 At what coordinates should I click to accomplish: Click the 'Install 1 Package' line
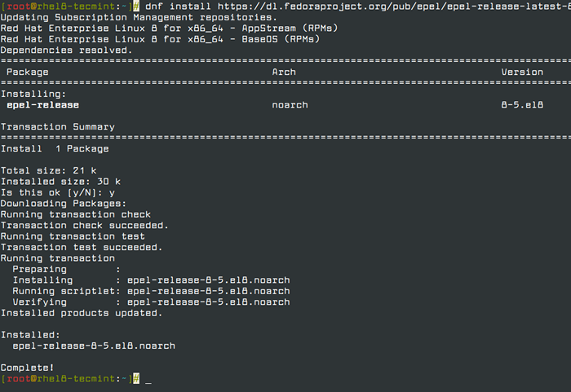[55, 149]
